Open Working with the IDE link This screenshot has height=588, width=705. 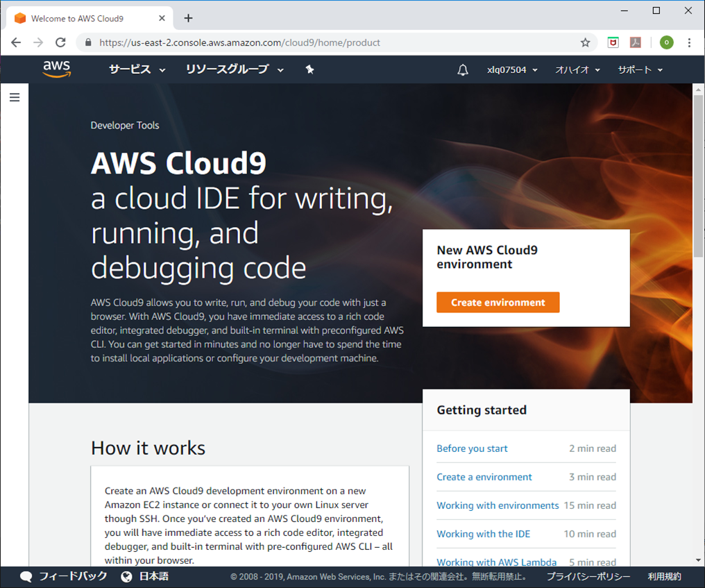[484, 534]
